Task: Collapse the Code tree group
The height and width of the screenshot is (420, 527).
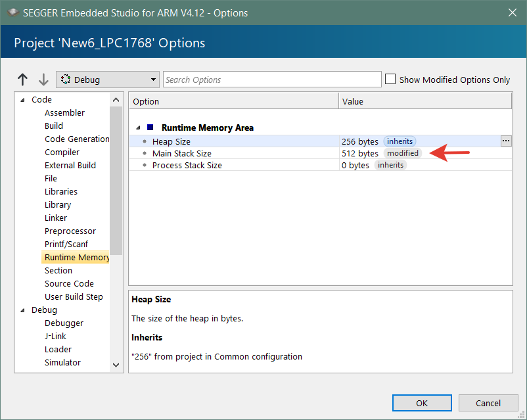Action: click(x=22, y=100)
